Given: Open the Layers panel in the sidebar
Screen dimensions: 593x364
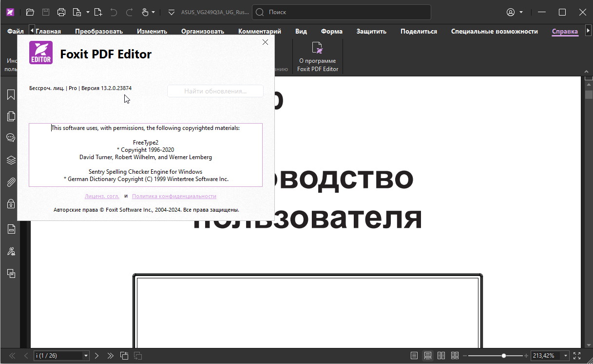Looking at the screenshot, I should pos(11,160).
